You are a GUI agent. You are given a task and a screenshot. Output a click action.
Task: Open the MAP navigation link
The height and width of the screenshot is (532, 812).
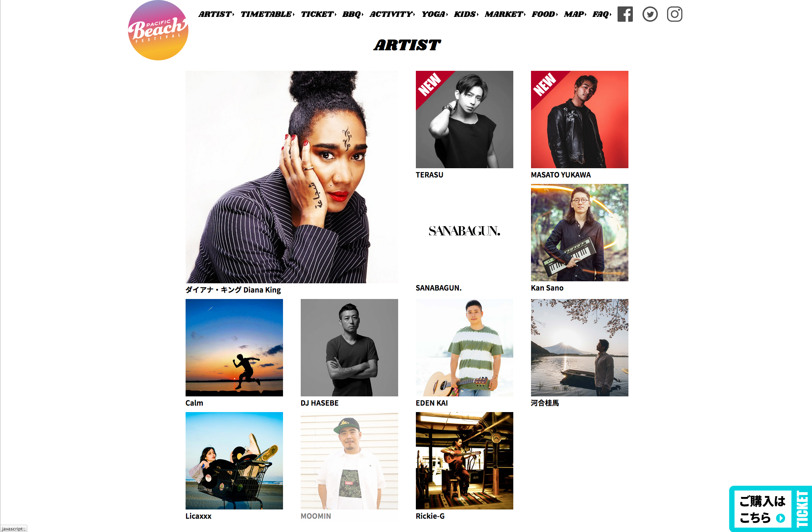[575, 14]
